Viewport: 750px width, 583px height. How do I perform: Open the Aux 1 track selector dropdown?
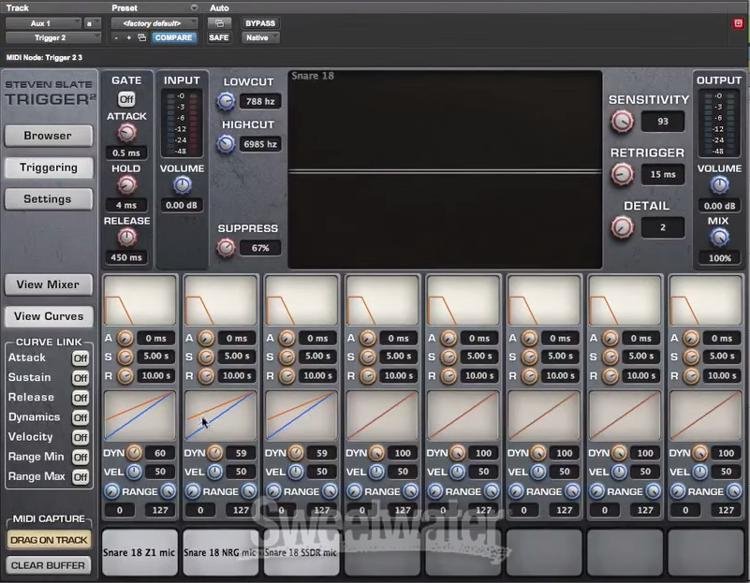[44, 23]
